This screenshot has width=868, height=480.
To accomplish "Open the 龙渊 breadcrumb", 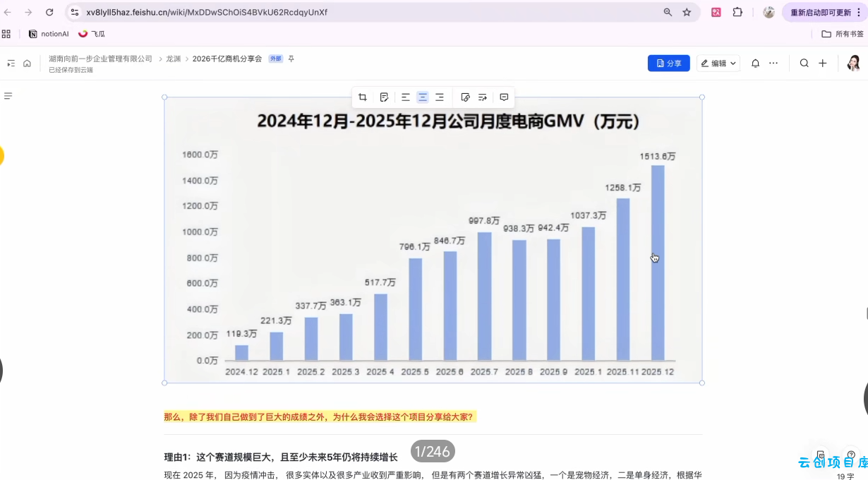I will tap(173, 59).
